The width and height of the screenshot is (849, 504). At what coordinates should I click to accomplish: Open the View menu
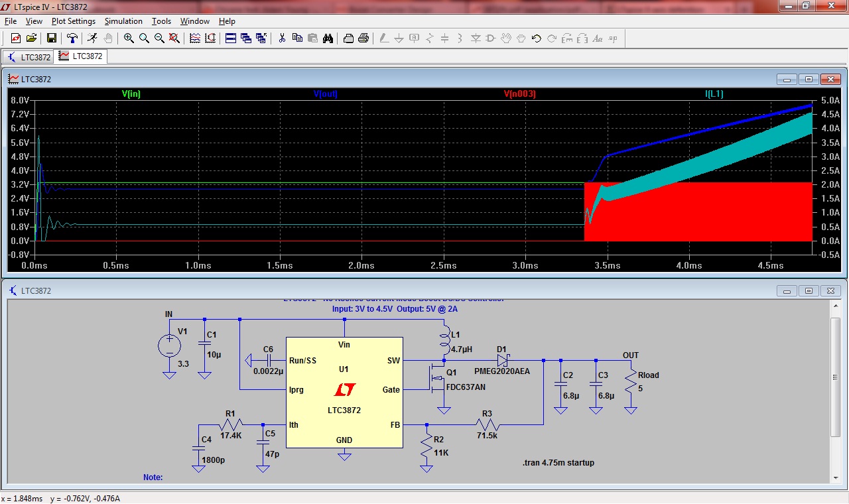34,21
